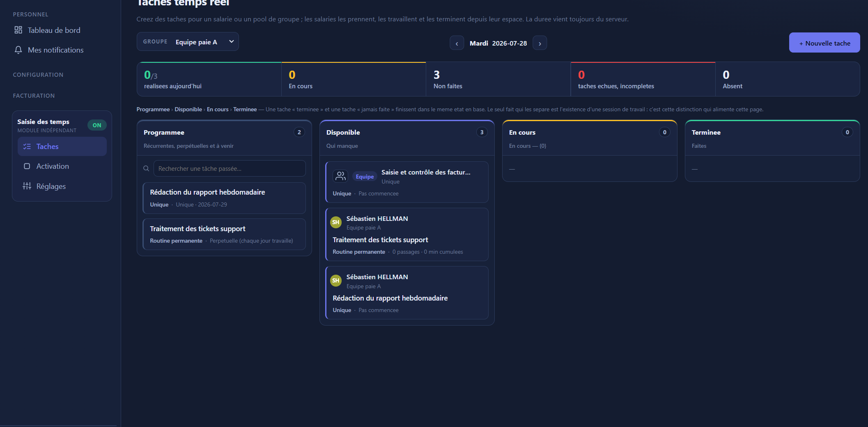
Task: Click SH avatar on Rédaction du rapport card
Action: pos(336,280)
